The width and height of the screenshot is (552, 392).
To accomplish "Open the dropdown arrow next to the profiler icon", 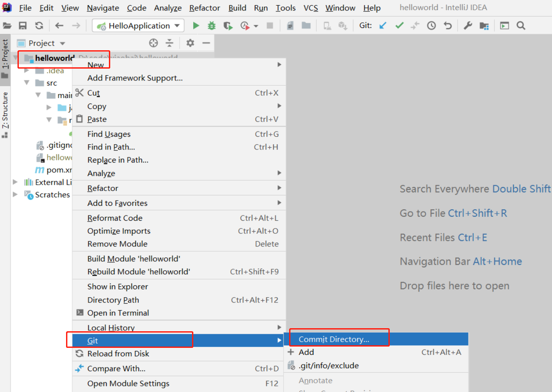I will [x=256, y=26].
